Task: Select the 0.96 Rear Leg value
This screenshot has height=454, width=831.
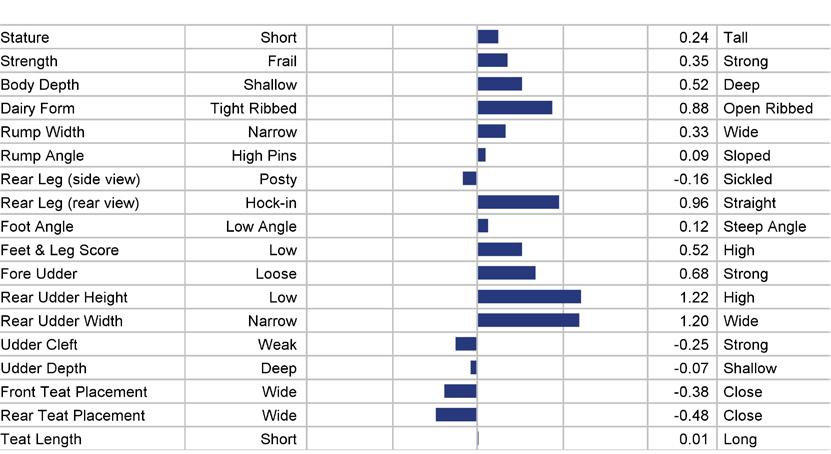Action: (x=694, y=203)
